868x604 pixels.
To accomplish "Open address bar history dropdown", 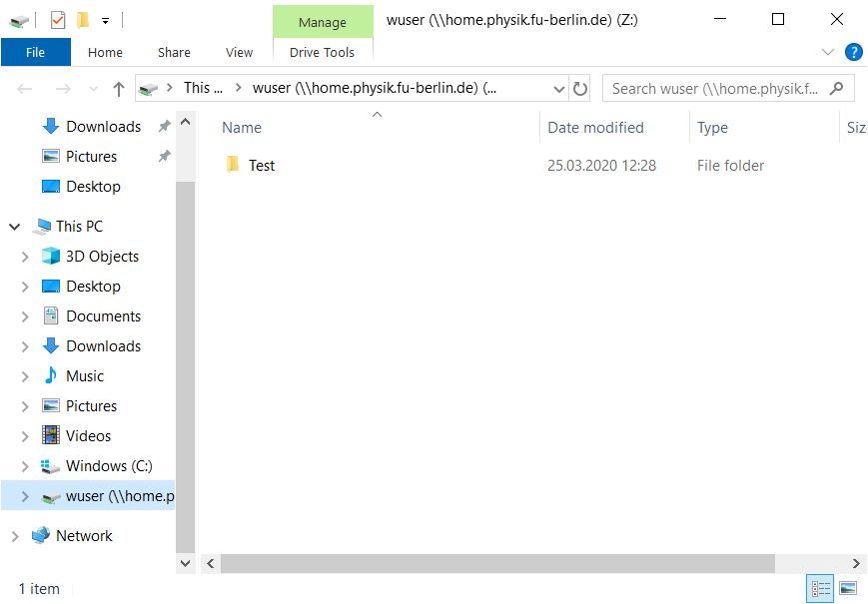I will click(x=559, y=89).
